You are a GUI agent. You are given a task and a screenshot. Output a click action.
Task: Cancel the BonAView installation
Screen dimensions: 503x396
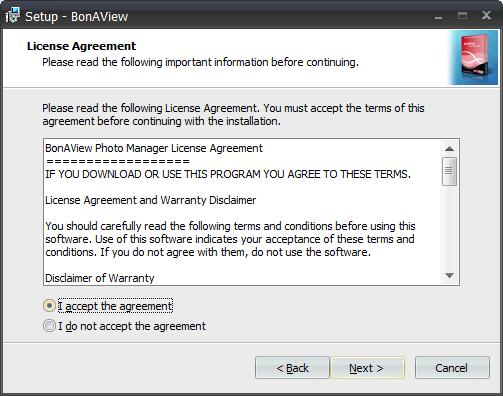click(x=452, y=368)
